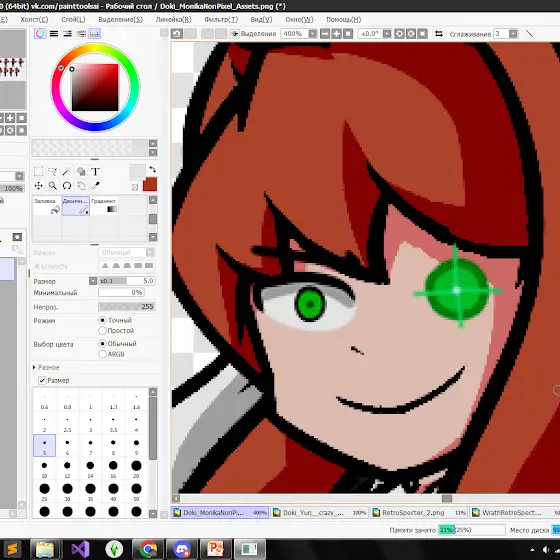
Task: Select the lasso selection tool
Action: pos(52,171)
